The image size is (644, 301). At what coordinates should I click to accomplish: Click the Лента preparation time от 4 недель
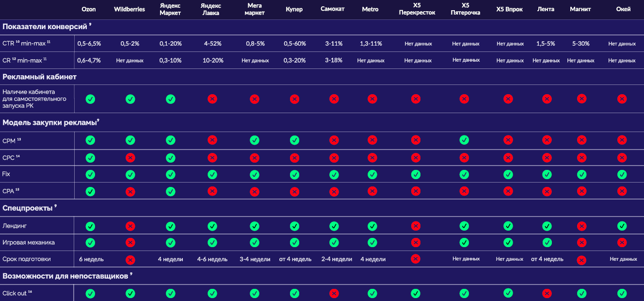(x=547, y=259)
